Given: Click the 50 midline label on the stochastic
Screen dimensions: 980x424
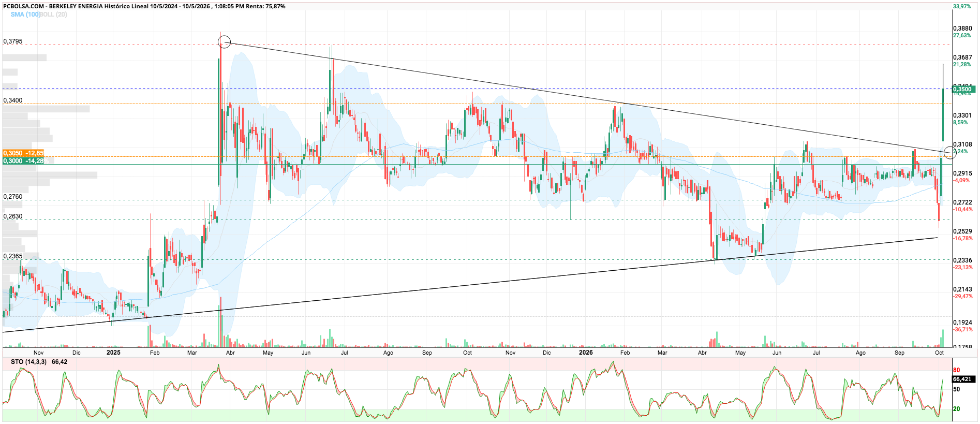Looking at the screenshot, I should click(957, 389).
